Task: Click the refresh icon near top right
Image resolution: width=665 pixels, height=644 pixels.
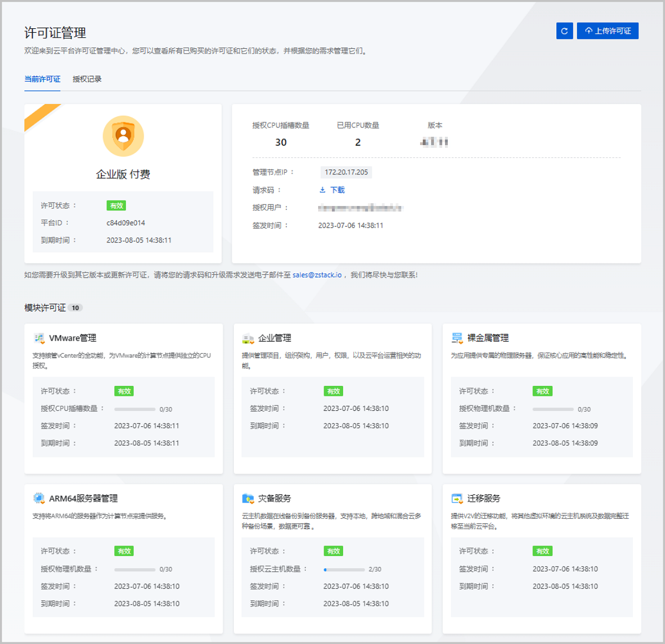Action: 564,30
